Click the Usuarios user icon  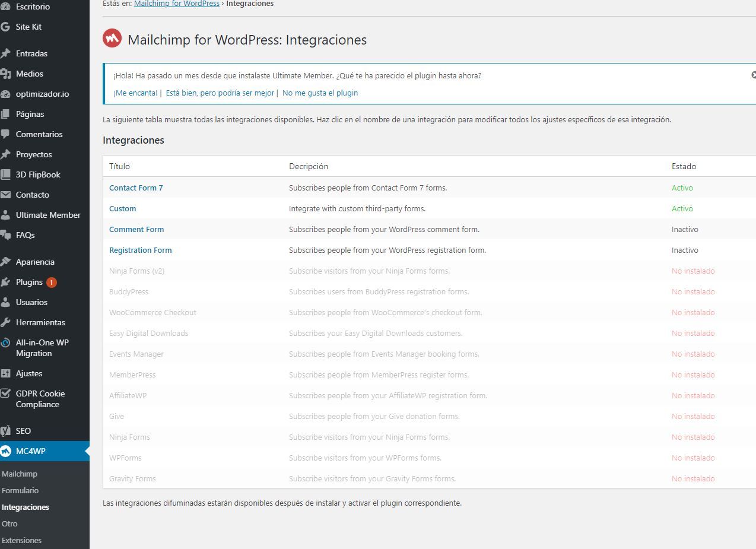(5, 302)
